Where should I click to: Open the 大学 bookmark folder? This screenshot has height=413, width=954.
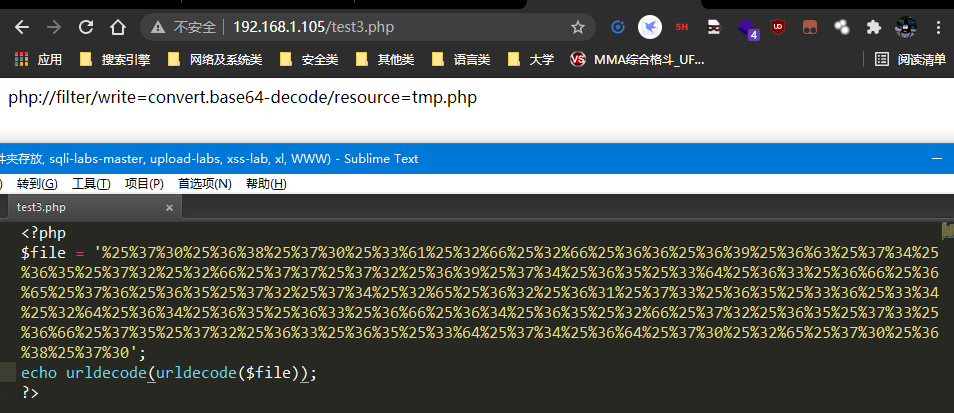[x=531, y=59]
